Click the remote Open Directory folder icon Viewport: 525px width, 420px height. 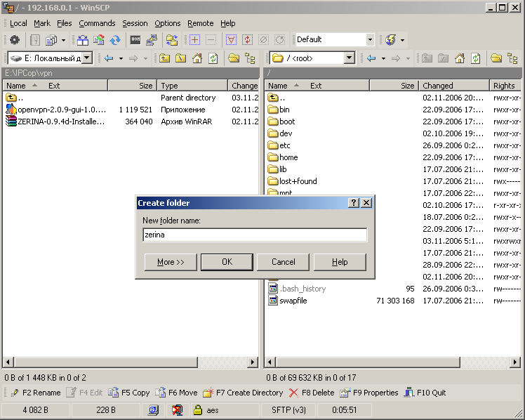(496, 58)
